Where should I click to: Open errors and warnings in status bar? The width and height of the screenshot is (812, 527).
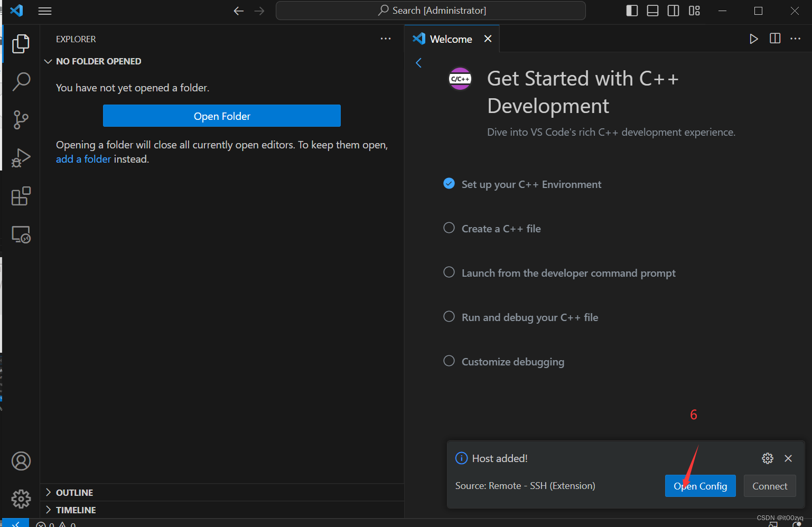56,524
